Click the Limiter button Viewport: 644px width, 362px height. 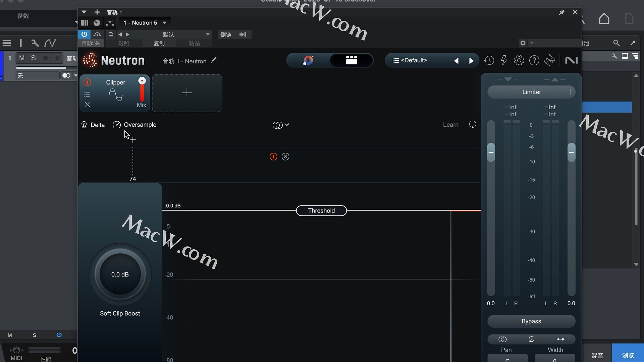(x=531, y=92)
